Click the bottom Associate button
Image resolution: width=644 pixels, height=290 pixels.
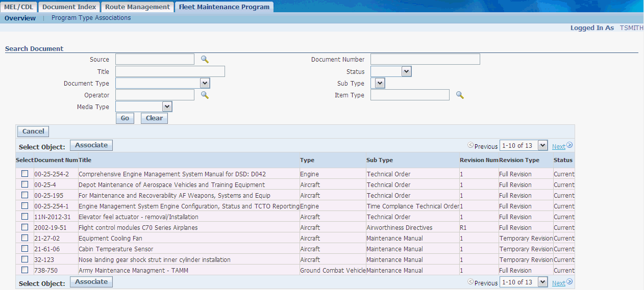coord(91,282)
